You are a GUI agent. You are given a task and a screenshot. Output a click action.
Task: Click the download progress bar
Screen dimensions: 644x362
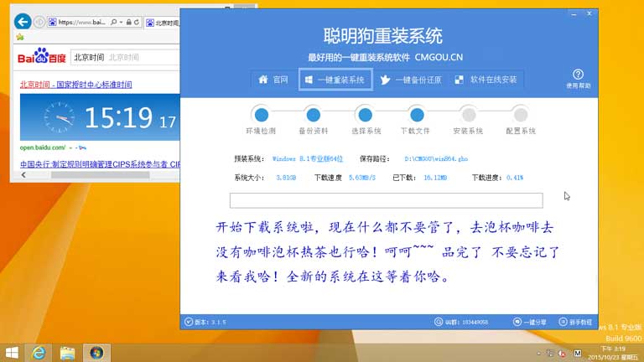[386, 200]
